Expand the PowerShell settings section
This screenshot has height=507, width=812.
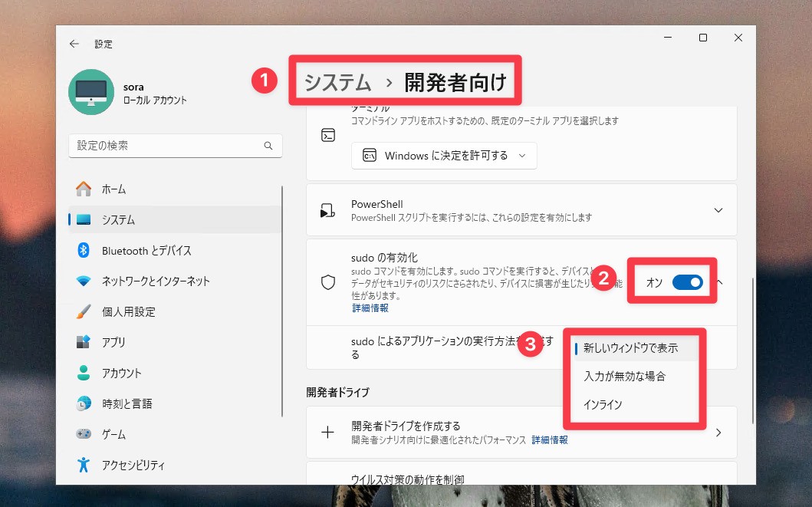[x=718, y=209]
